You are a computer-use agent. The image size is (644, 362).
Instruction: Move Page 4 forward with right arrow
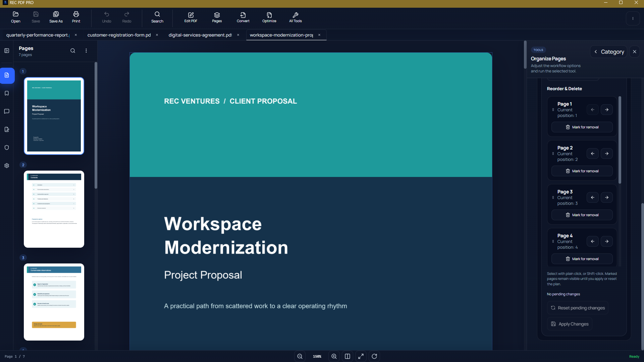coord(607,241)
